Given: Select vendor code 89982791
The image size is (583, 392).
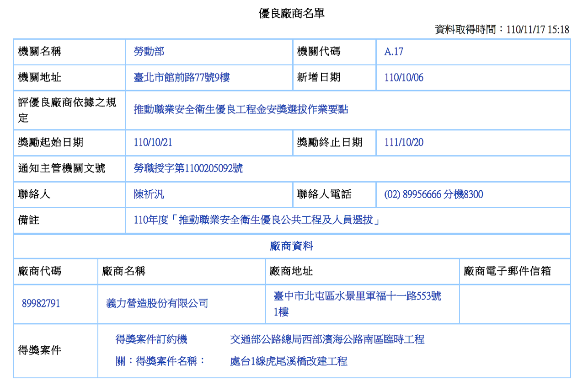Looking at the screenshot, I should (41, 304).
